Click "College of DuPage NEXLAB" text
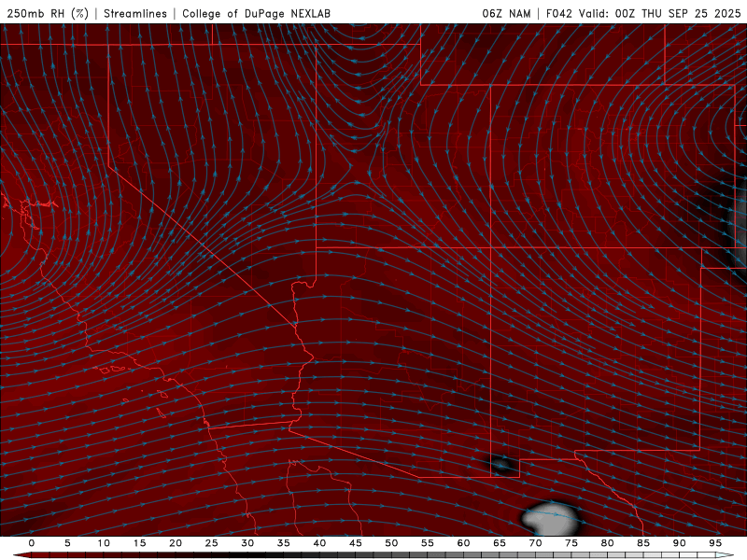Screen dimensions: 747x560 tap(256, 13)
